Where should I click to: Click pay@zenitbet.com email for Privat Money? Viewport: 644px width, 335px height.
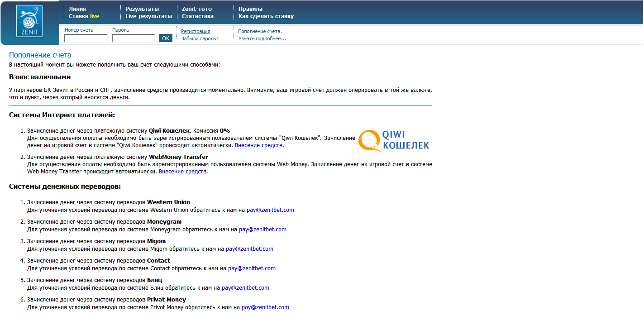pyautogui.click(x=265, y=307)
